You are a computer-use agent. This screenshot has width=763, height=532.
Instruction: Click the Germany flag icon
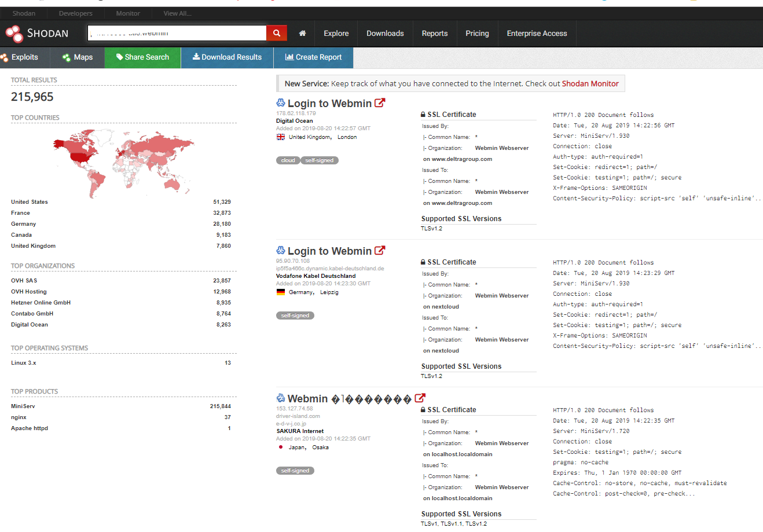point(281,292)
